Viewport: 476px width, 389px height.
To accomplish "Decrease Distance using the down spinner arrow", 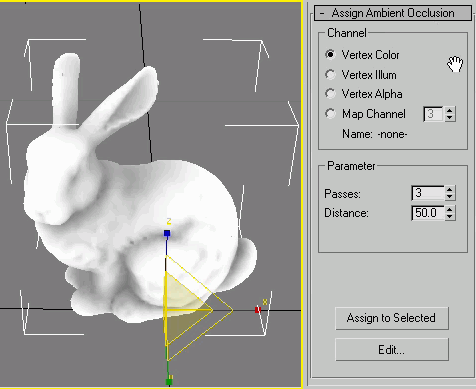I will 450,216.
